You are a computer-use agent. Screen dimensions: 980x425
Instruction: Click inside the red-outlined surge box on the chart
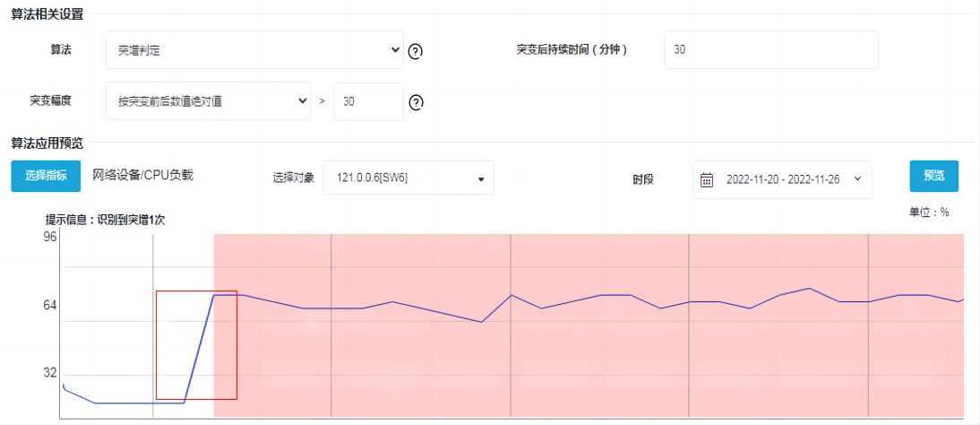click(196, 345)
